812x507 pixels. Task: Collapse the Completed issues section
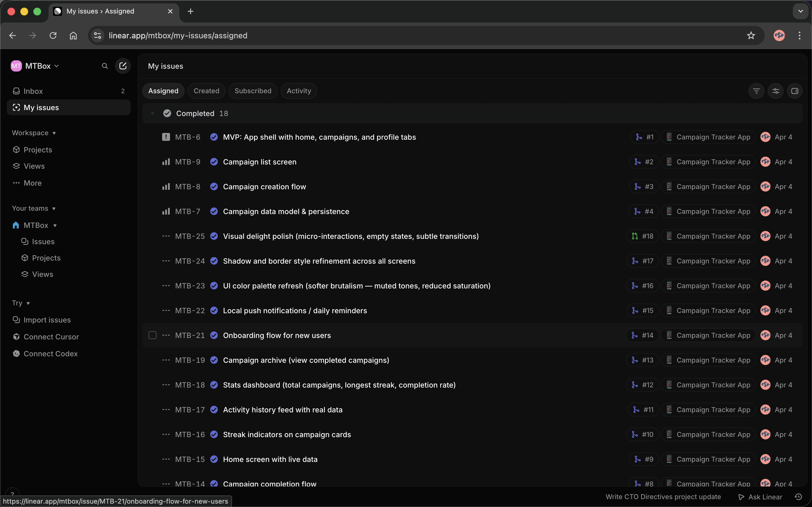[x=152, y=113]
